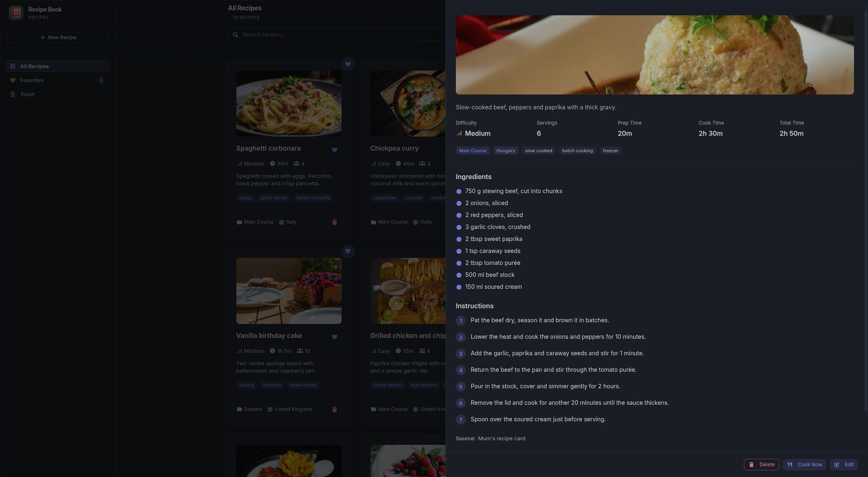Click the baking tag on Vanilla birthday cake
Viewport: 868px width, 477px height.
pyautogui.click(x=246, y=385)
